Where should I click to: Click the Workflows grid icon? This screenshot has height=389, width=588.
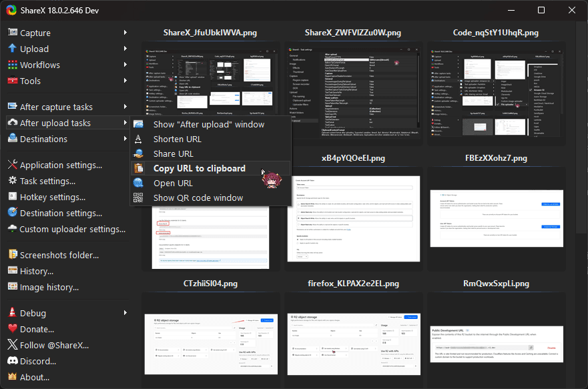[x=12, y=65]
